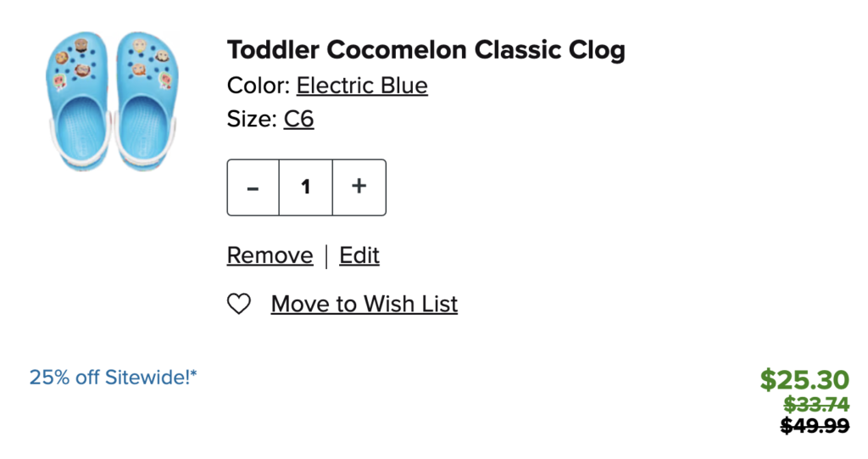
Task: Click the crossed-out $33.74 price
Action: coord(816,405)
